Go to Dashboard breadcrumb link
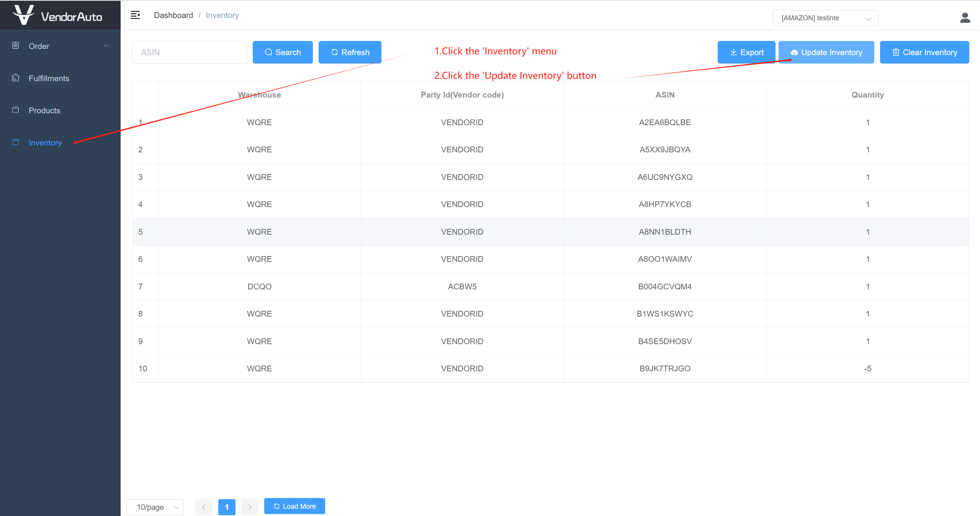 coord(173,15)
